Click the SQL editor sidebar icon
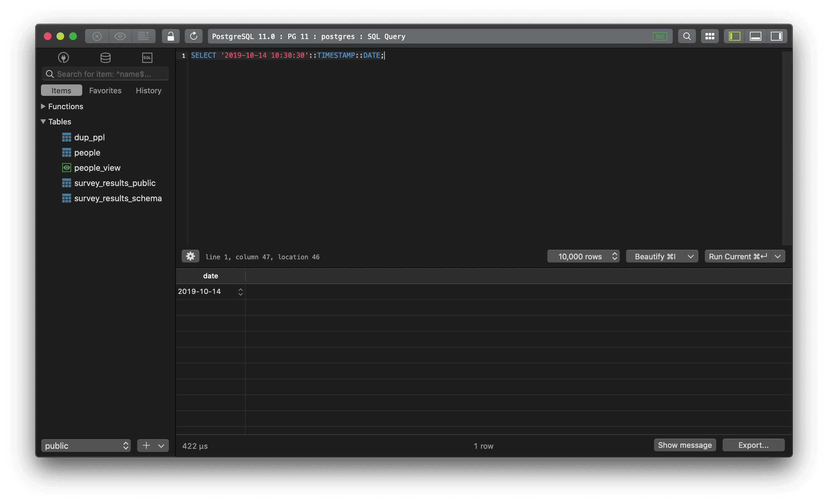 [x=147, y=57]
